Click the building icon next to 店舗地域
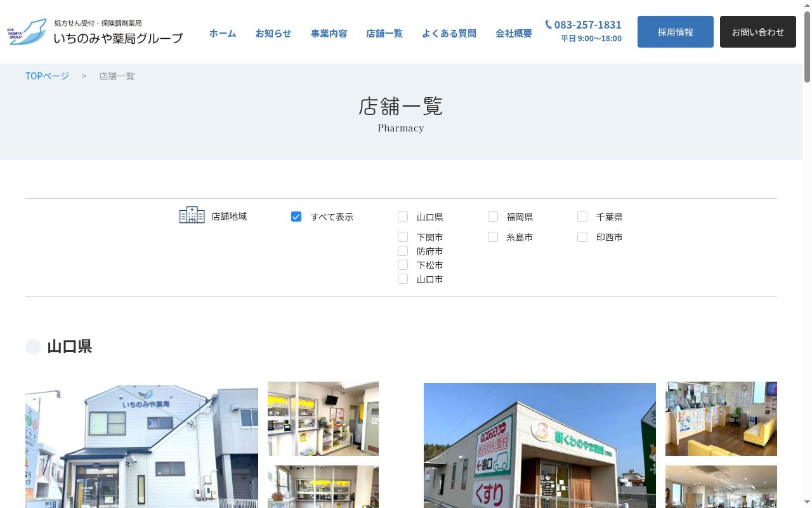The width and height of the screenshot is (812, 508). click(192, 215)
